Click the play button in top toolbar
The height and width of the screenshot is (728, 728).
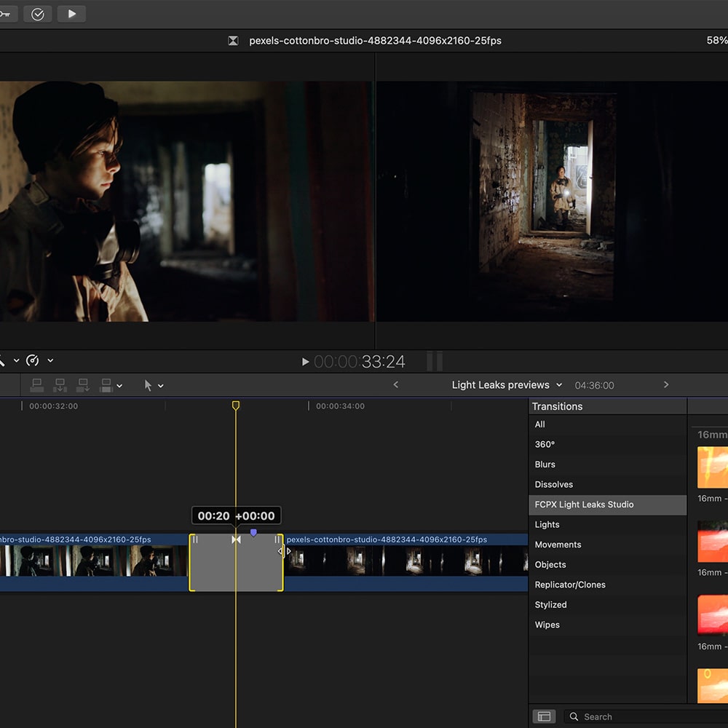71,14
